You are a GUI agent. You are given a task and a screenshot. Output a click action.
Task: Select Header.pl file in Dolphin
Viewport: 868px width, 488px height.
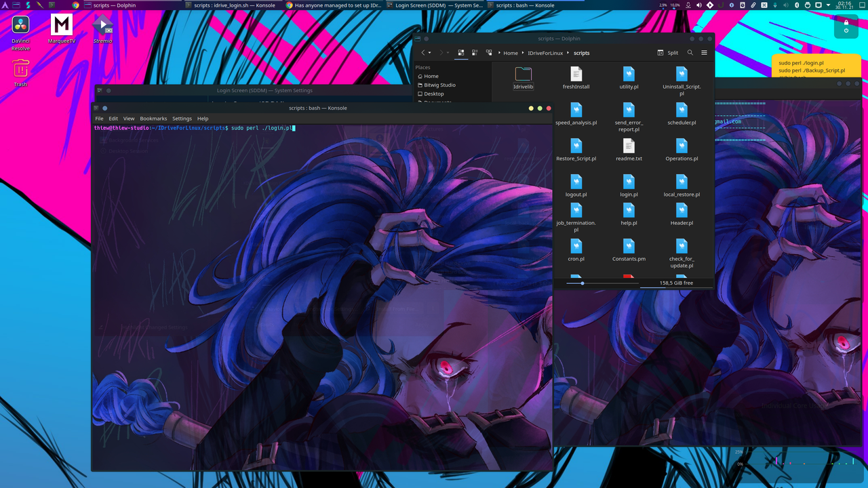click(682, 215)
